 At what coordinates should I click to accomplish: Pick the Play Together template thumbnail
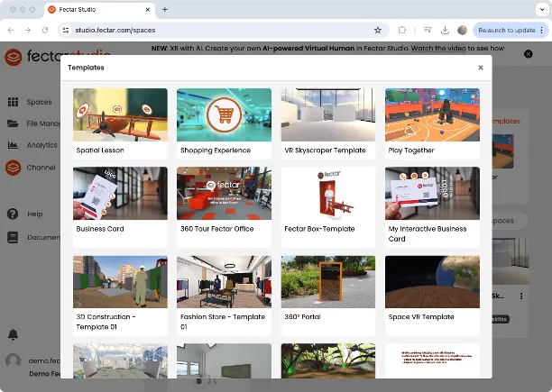point(432,115)
